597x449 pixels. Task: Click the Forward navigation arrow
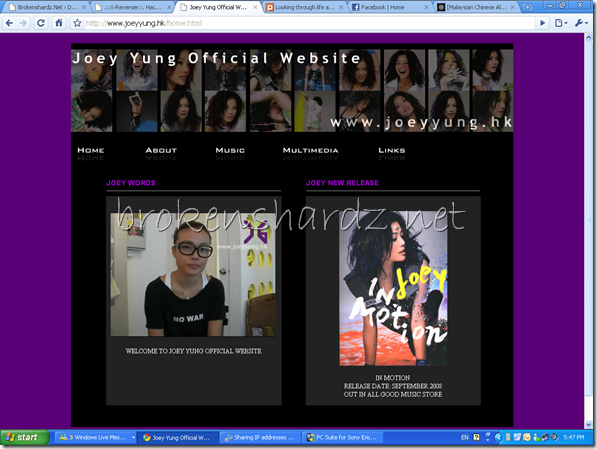point(24,23)
